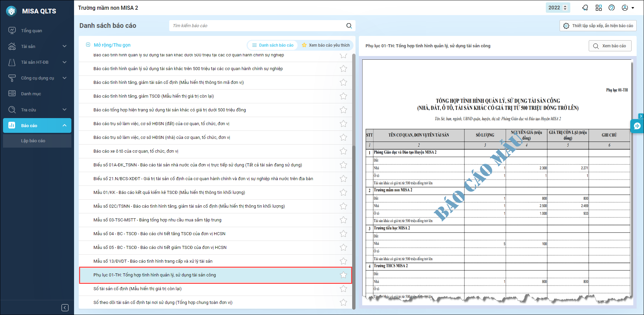
Task: Select Báo cáo tài sản khác trên 500 triệu row
Action: coord(215,69)
